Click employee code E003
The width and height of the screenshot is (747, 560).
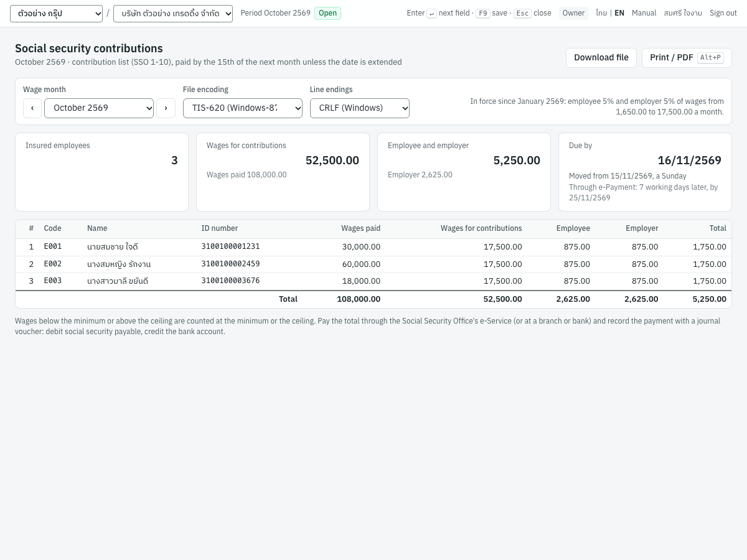53,281
